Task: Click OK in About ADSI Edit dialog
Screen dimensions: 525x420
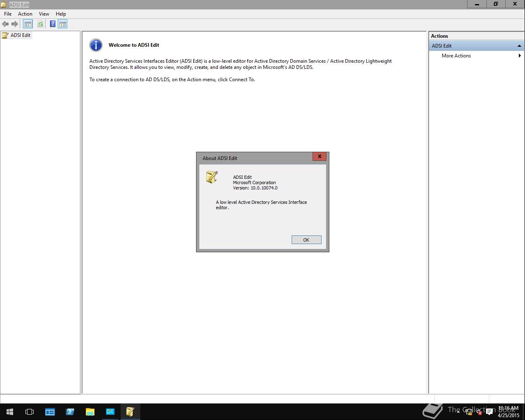Action: point(306,240)
